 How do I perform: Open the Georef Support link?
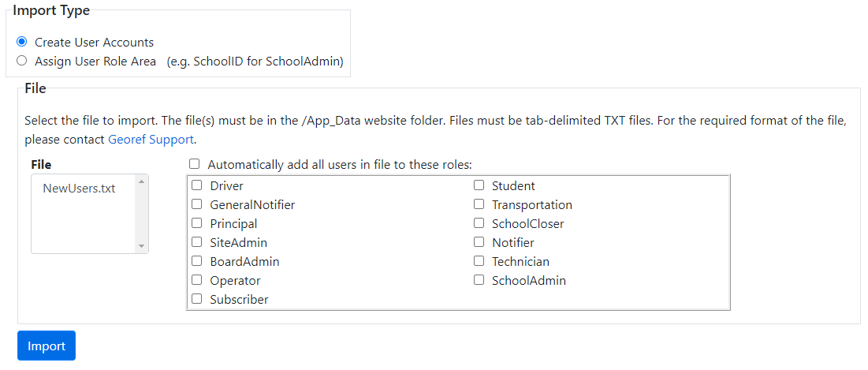click(x=151, y=140)
